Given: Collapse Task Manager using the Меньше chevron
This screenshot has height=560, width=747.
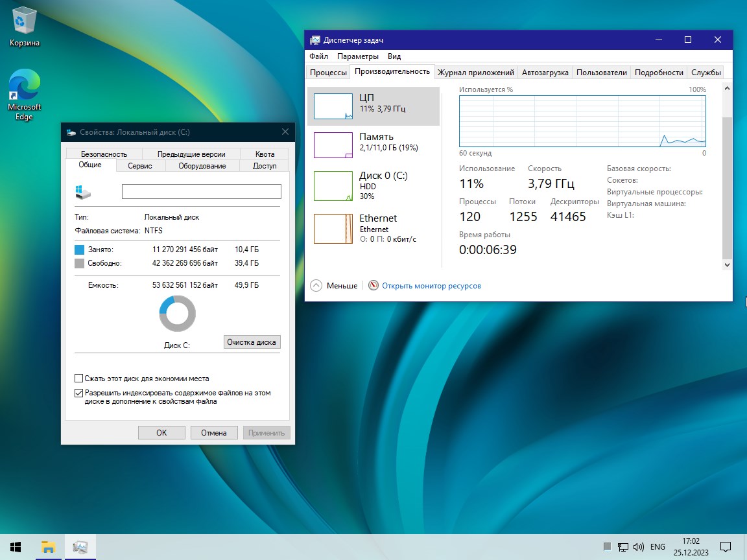Looking at the screenshot, I should click(x=316, y=285).
